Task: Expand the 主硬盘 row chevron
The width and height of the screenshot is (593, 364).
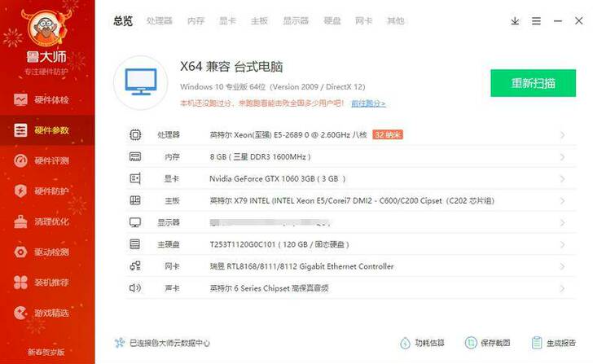Action: click(x=562, y=244)
